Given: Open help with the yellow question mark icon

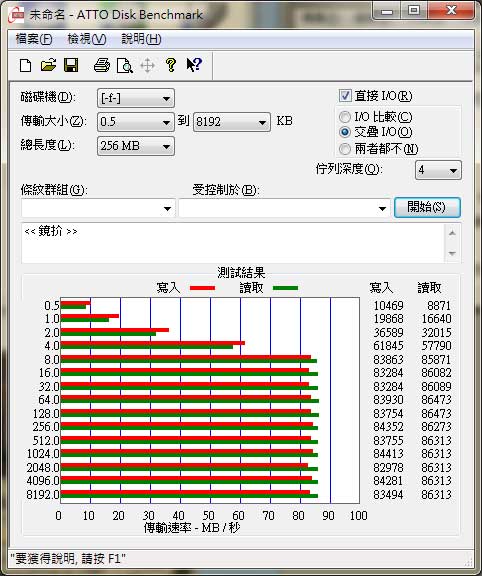Looking at the screenshot, I should click(170, 65).
